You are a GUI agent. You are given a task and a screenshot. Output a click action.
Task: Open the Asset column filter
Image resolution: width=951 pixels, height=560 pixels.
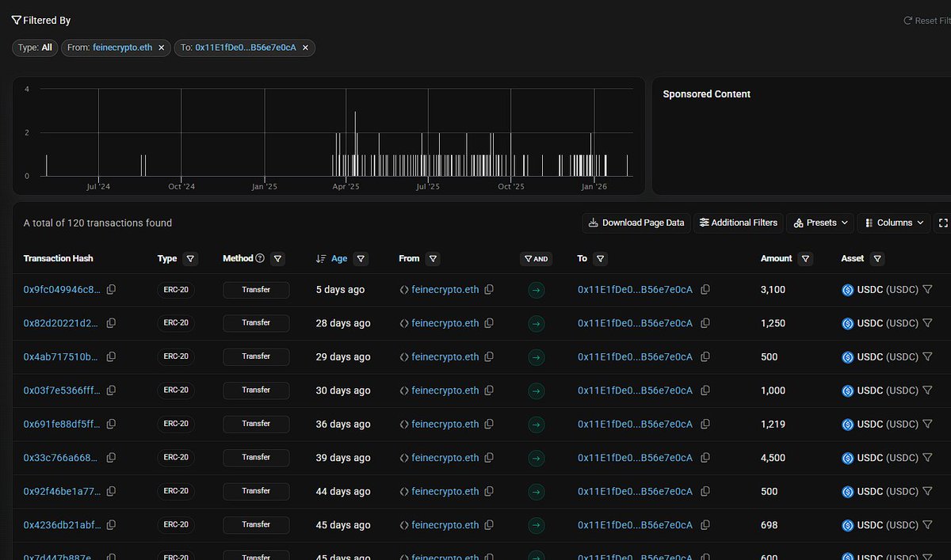point(877,258)
